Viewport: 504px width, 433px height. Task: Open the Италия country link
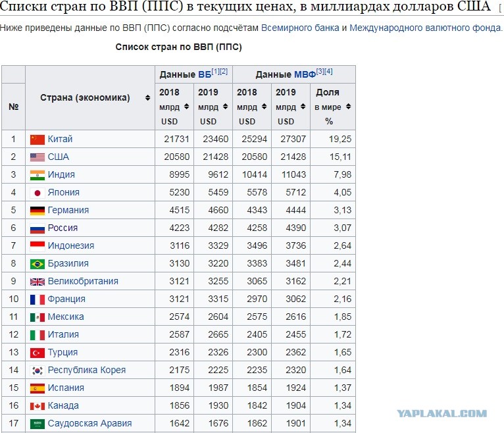[x=63, y=335]
